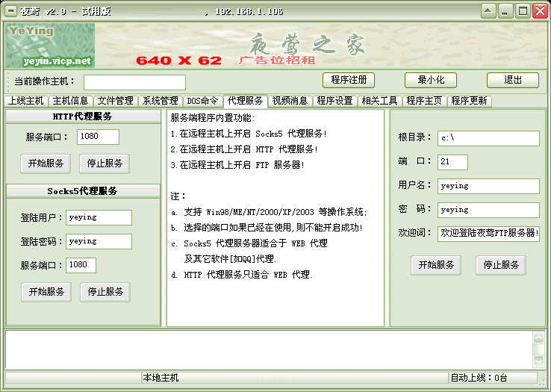
Task: Start the FTP server service
Action: coord(436,265)
